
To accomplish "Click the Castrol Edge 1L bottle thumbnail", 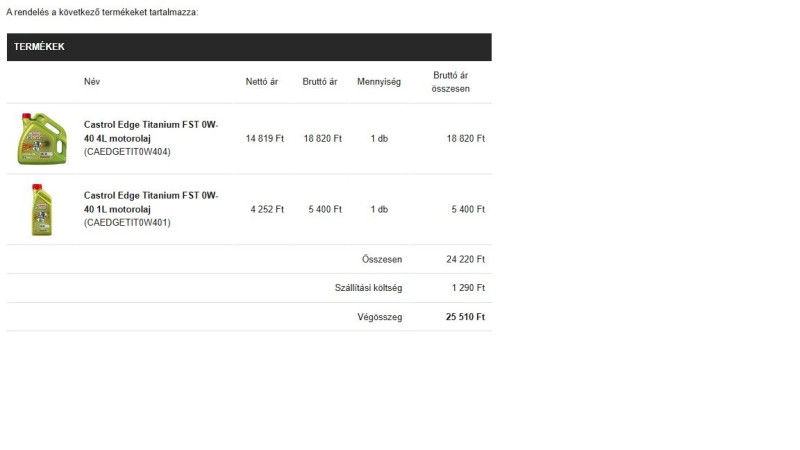I will coord(42,210).
